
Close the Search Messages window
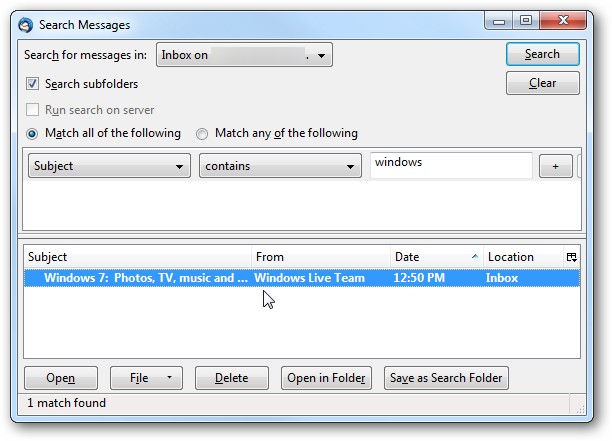563,21
